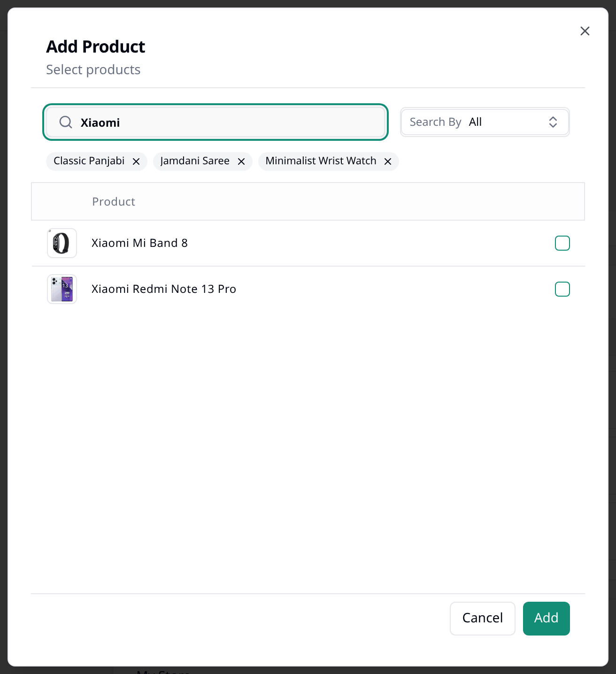This screenshot has height=674, width=616.
Task: Click the Minimalist Wrist Watch chip label
Action: (321, 161)
